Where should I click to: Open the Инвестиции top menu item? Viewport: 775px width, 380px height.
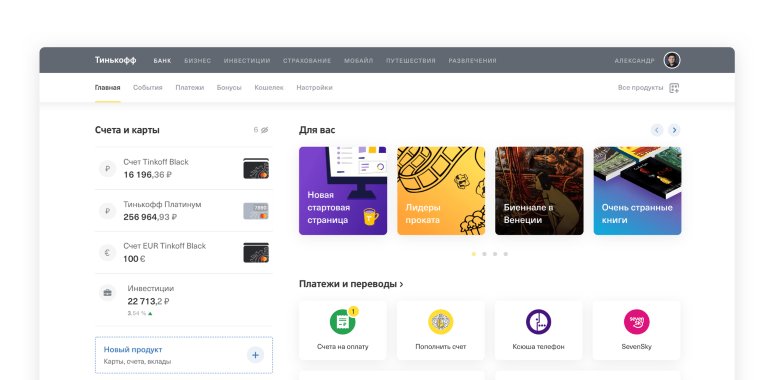pyautogui.click(x=247, y=61)
